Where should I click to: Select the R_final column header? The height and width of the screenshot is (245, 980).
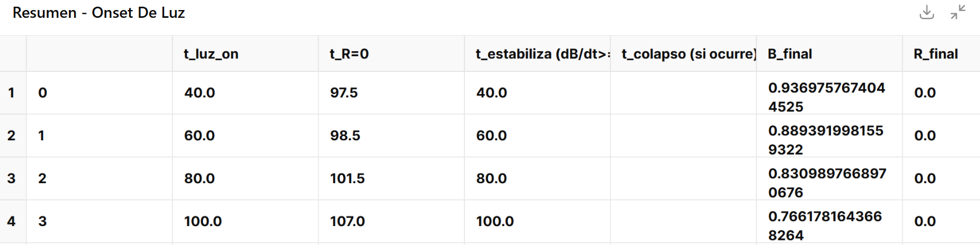tap(936, 54)
